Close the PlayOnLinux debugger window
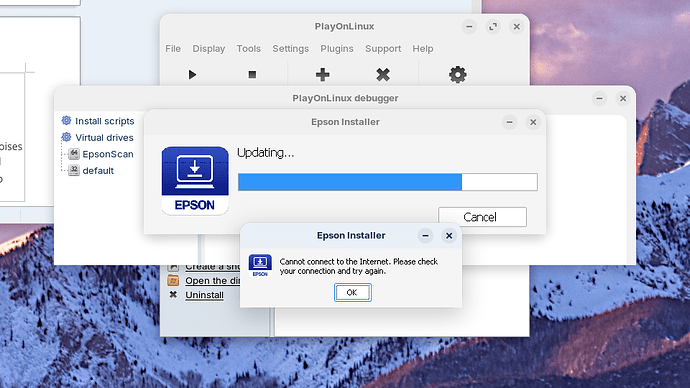Viewport: 690px width, 388px height. 623,99
